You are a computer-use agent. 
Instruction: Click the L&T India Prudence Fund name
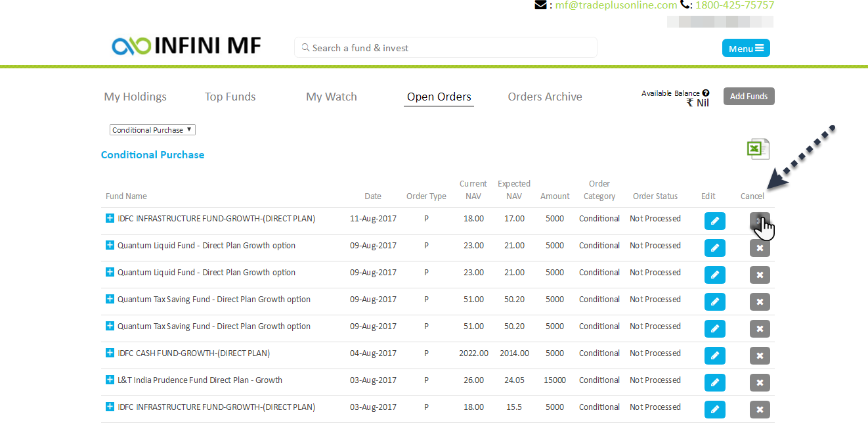pyautogui.click(x=200, y=380)
